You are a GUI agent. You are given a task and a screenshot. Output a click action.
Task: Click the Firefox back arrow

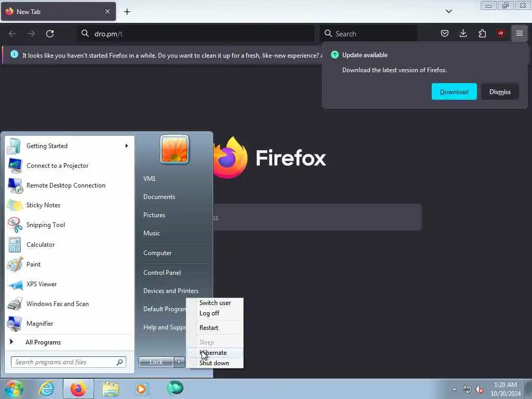click(x=12, y=34)
